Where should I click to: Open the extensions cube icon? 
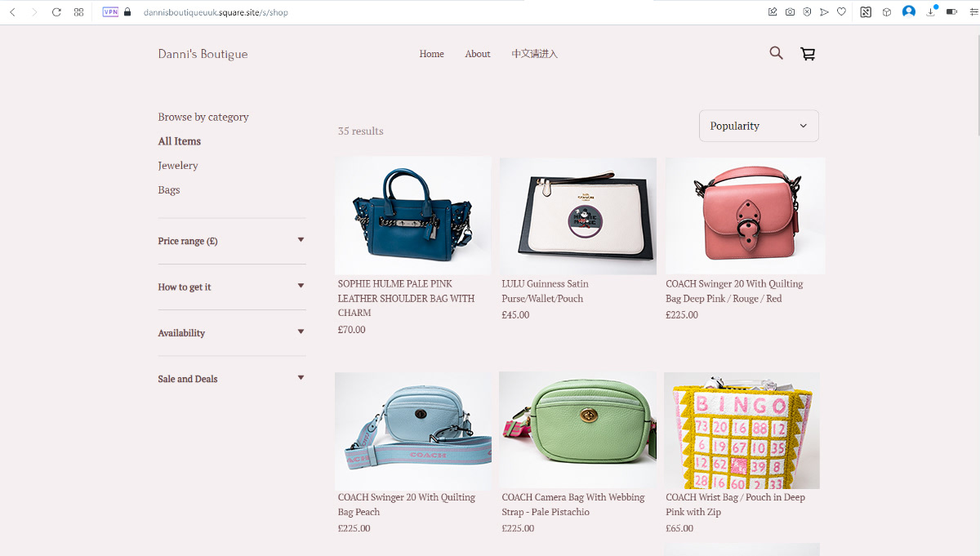(x=887, y=12)
